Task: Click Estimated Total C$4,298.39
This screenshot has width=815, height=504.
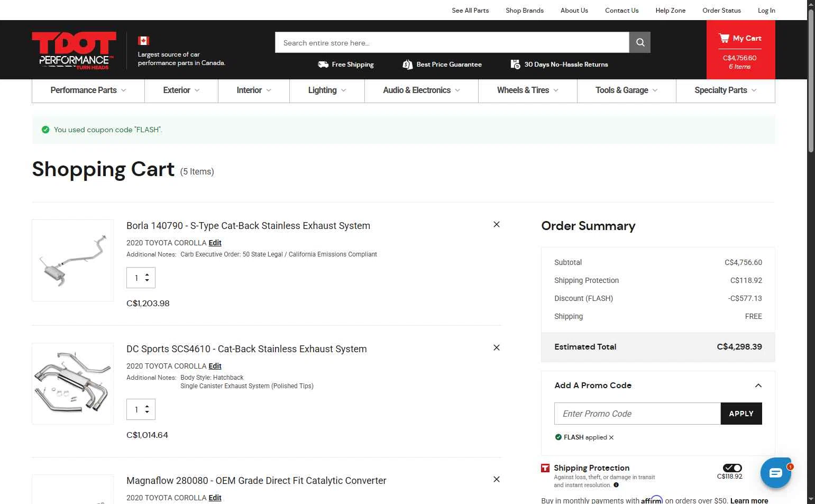Action: click(x=739, y=347)
